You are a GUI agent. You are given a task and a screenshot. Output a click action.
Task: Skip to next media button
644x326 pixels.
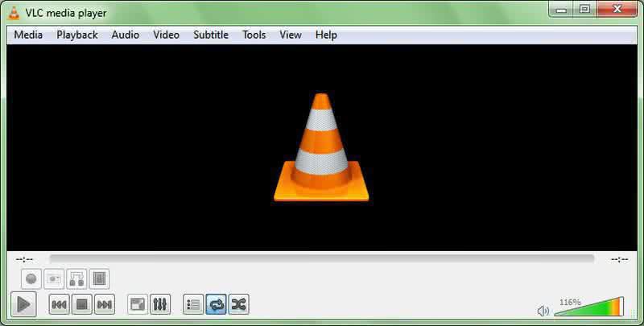coord(104,304)
